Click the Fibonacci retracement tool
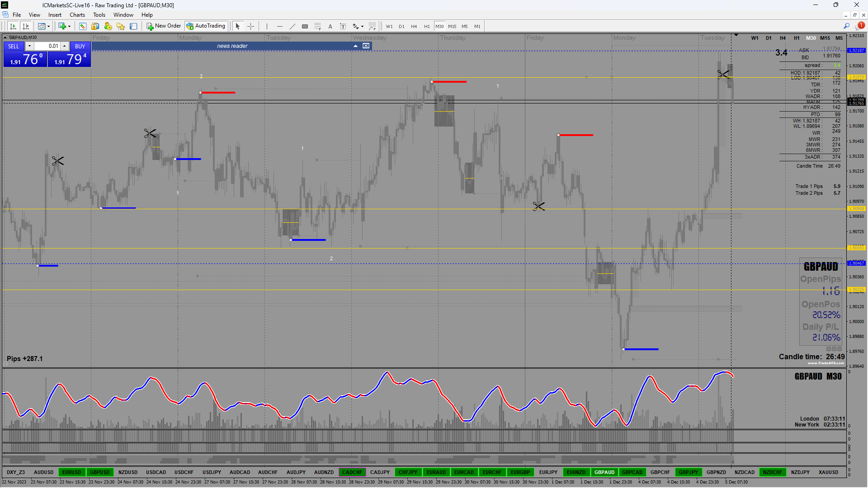The height and width of the screenshot is (488, 868). [x=318, y=26]
